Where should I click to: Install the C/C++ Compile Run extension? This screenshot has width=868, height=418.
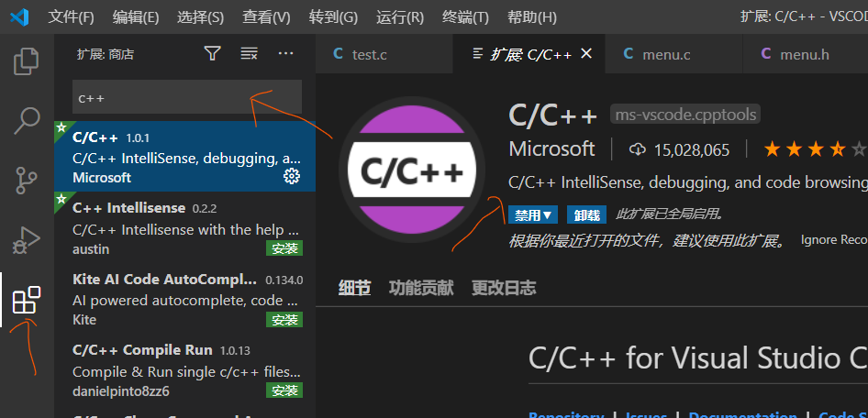pos(284,390)
